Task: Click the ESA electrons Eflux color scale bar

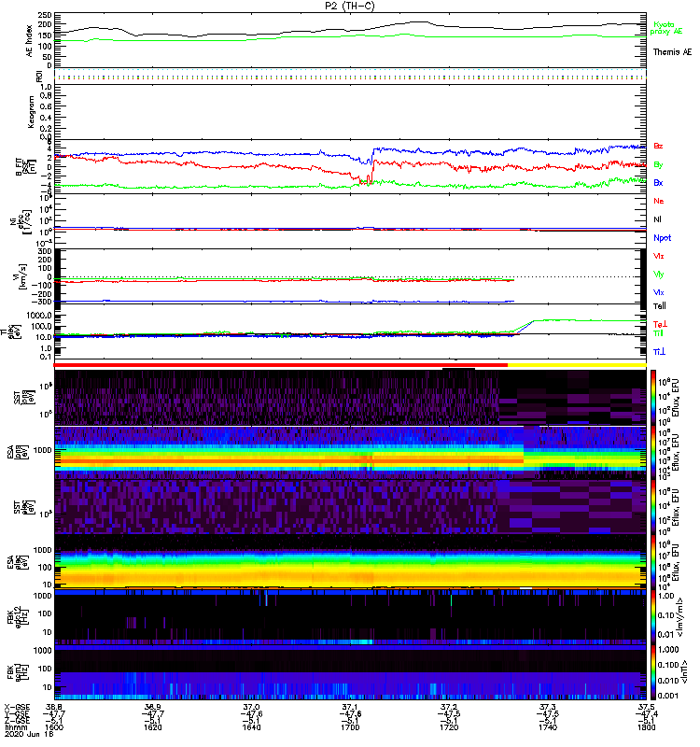Action: point(653,562)
